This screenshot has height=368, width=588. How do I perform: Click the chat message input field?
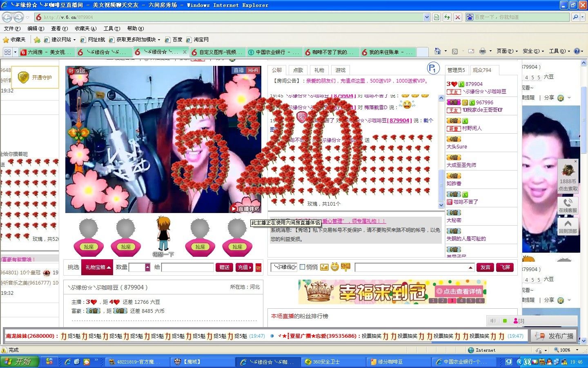[412, 267]
